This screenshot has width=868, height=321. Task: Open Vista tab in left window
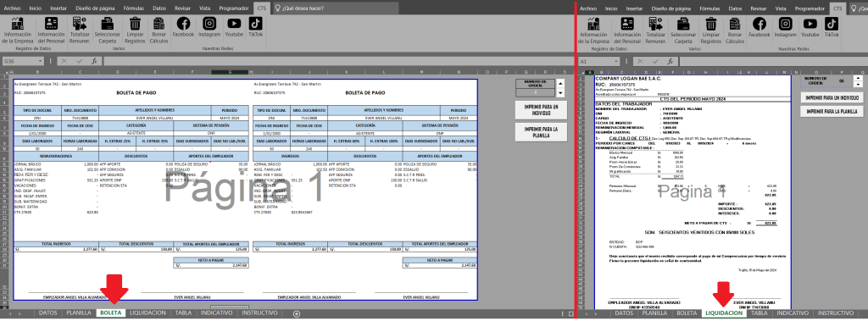click(x=205, y=8)
